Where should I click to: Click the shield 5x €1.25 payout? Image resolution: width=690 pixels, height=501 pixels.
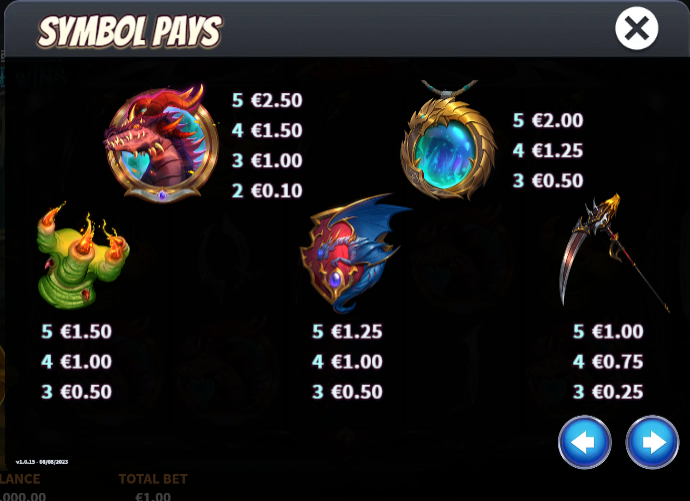347,331
